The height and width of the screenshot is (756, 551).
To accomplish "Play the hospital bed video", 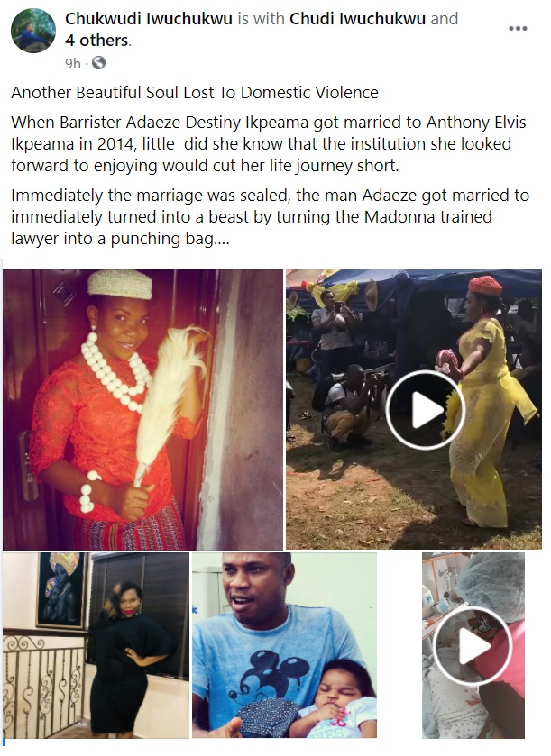I will click(x=473, y=646).
